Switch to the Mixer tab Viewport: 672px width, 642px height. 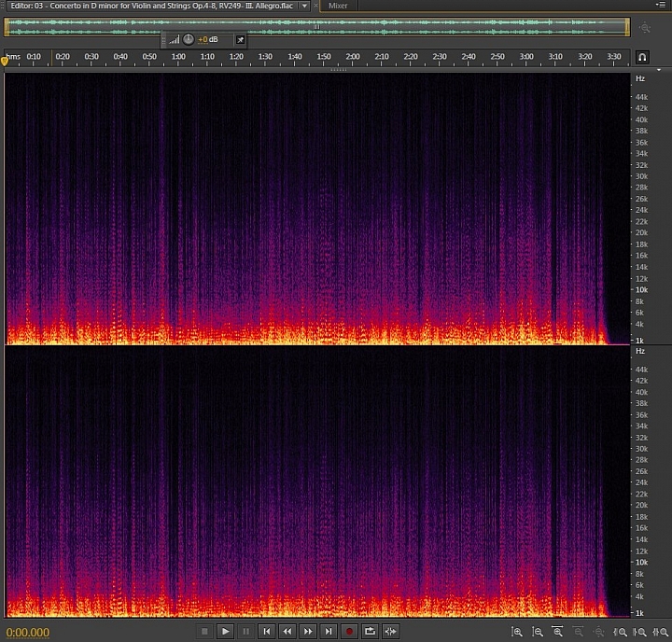point(338,6)
